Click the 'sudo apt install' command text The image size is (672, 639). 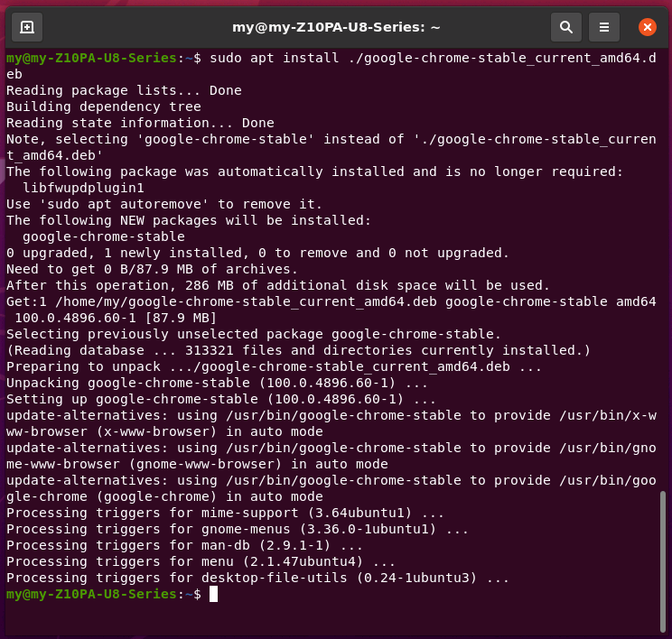tap(275, 59)
